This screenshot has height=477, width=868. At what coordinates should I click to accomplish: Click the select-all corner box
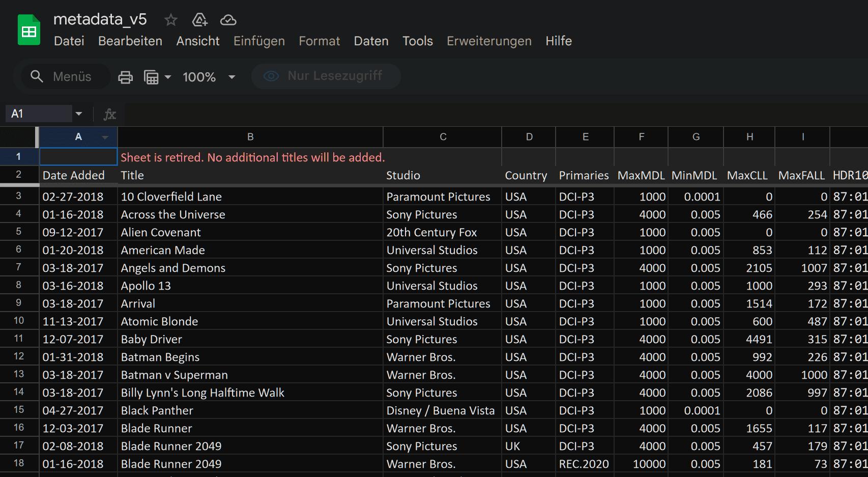coord(19,137)
